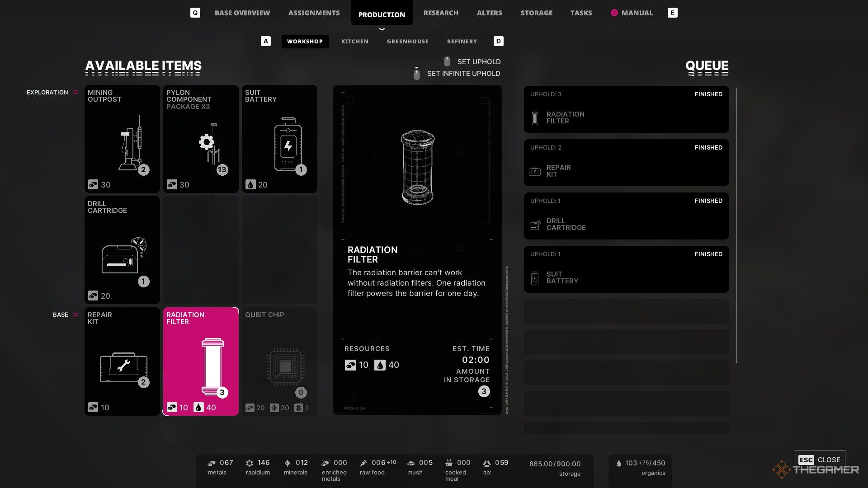Click the Radiation Filter wireframe preview
This screenshot has width=868, height=488.
tap(417, 167)
